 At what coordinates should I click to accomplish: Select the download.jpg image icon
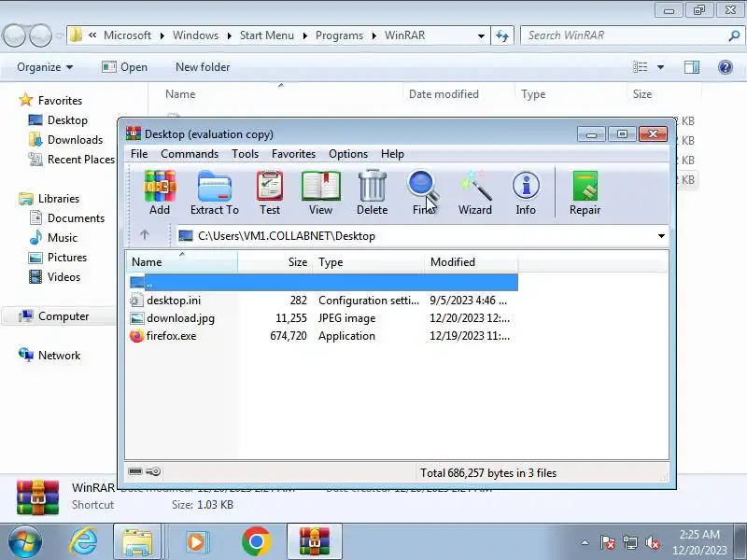(136, 318)
